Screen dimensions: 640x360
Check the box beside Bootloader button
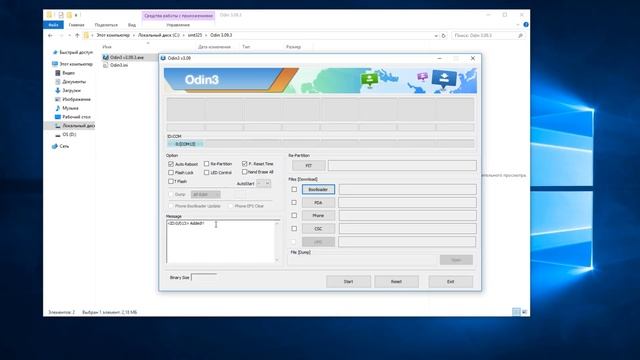tap(294, 189)
